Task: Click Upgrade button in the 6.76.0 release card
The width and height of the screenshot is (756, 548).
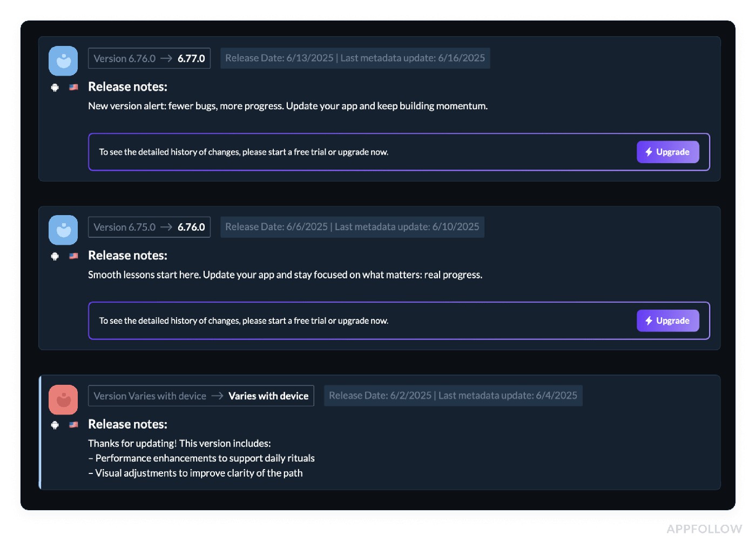Action: coord(668,320)
